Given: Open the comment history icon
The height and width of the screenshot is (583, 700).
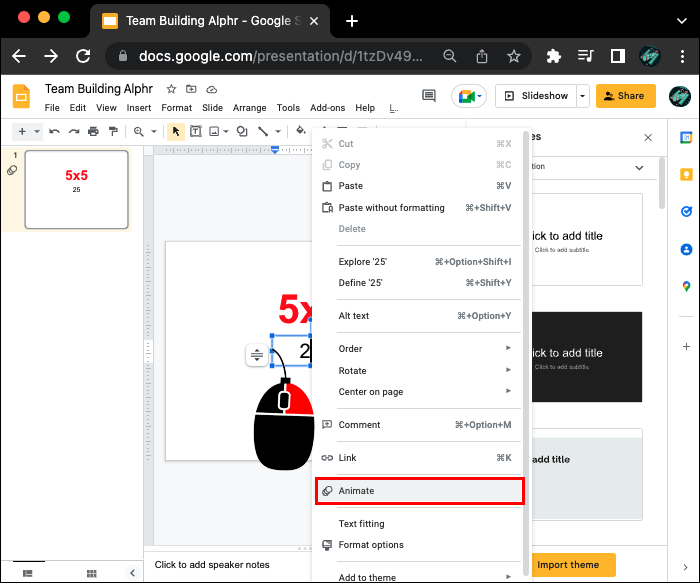Looking at the screenshot, I should (429, 96).
